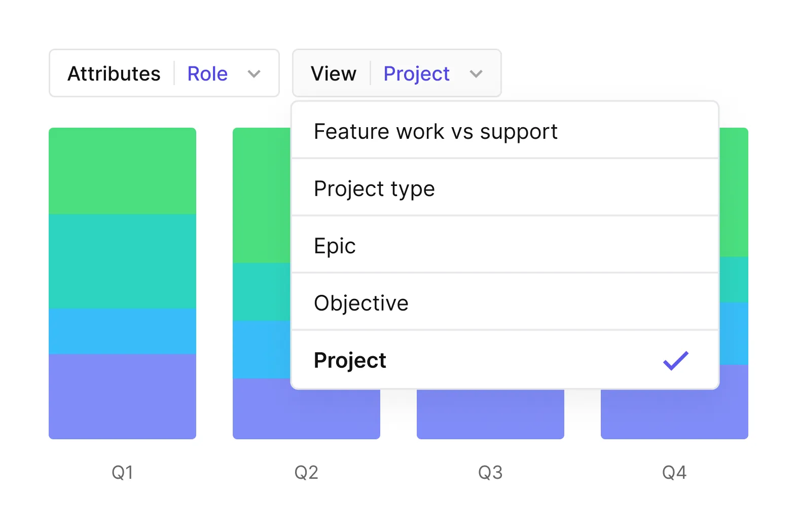Image resolution: width=797 pixels, height=532 pixels.
Task: Click the Q2 axis label
Action: 306,472
